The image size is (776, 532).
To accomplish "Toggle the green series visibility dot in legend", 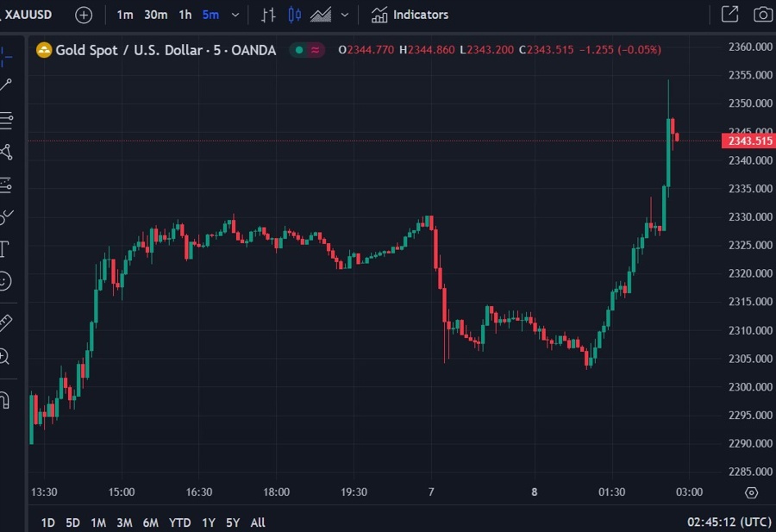I will (297, 50).
